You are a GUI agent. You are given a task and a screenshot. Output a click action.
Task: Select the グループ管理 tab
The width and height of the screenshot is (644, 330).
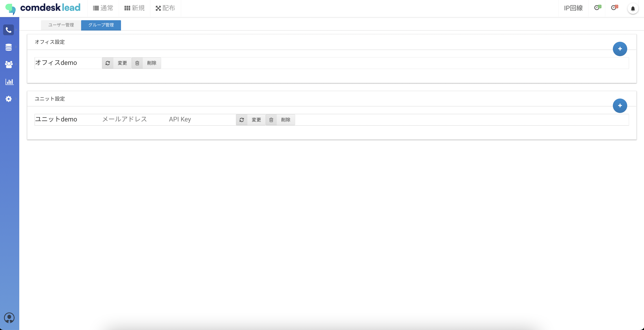click(x=101, y=25)
